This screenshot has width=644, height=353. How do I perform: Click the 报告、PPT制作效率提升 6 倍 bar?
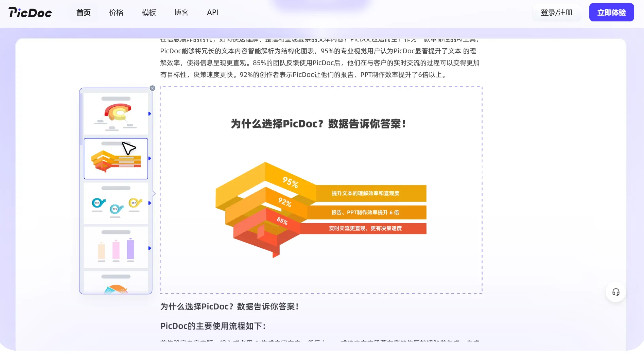coord(367,212)
